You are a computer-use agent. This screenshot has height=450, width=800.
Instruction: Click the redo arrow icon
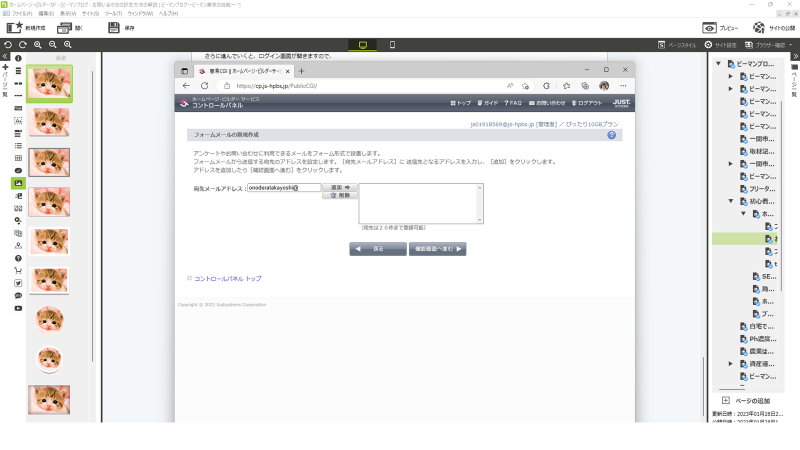click(22, 45)
